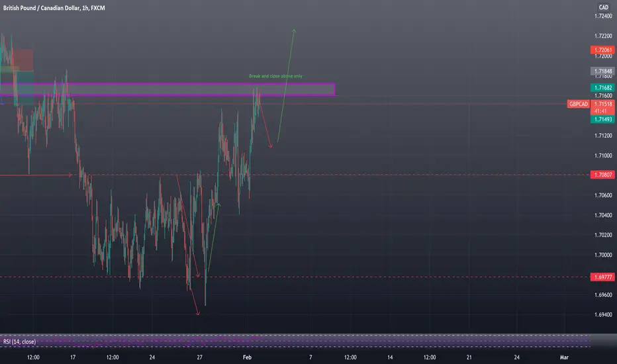617x364 pixels.
Task: Click the 1.69400 price axis label
Action: tap(603, 314)
